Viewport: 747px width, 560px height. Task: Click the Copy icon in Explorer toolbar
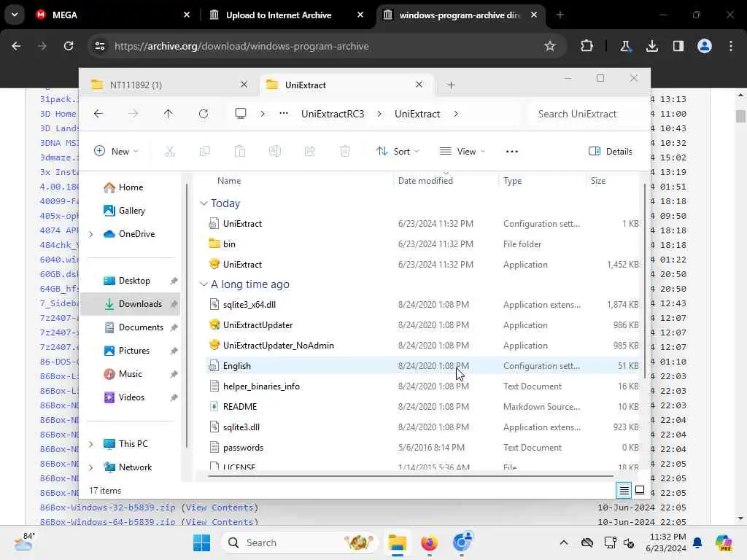tap(205, 152)
